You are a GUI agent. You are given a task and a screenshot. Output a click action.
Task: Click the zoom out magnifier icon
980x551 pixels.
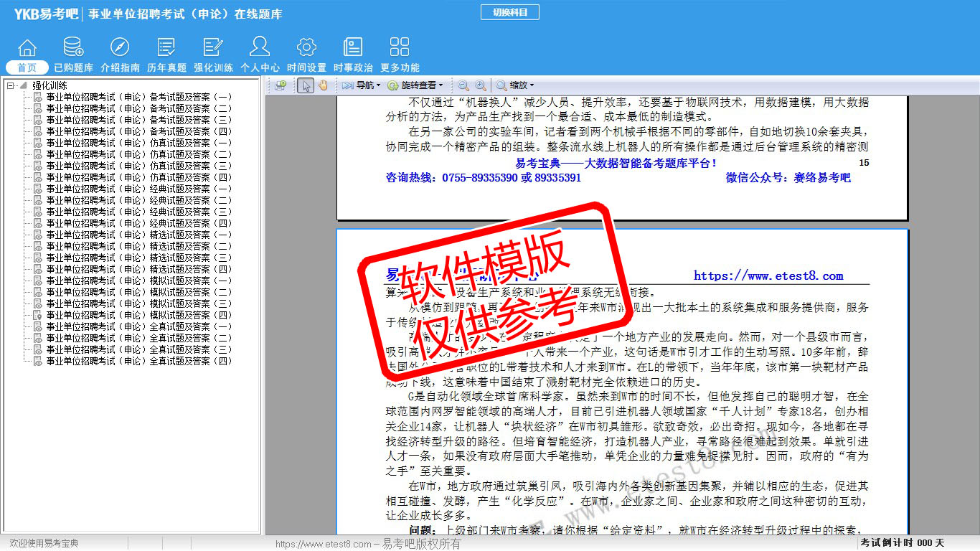click(463, 85)
